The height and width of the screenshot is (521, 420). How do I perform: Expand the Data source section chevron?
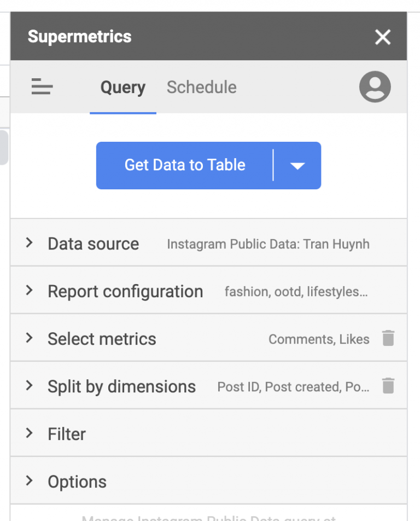click(30, 244)
